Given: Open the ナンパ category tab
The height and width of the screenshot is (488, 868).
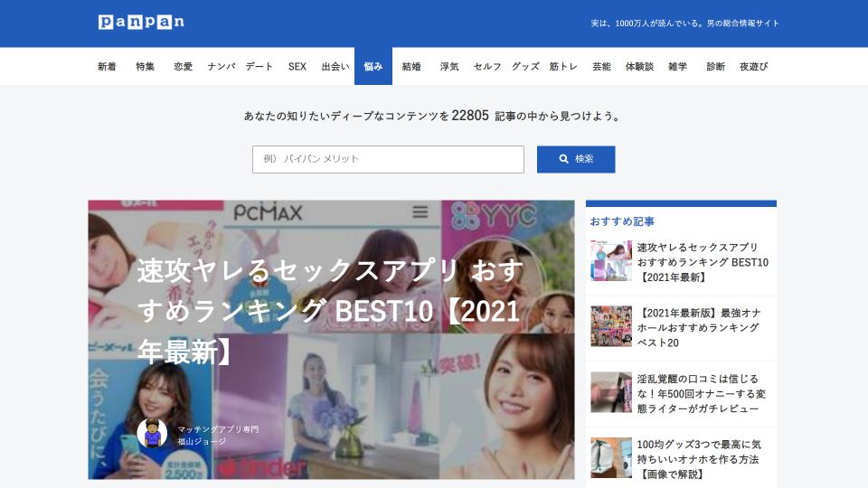Looking at the screenshot, I should 221,67.
